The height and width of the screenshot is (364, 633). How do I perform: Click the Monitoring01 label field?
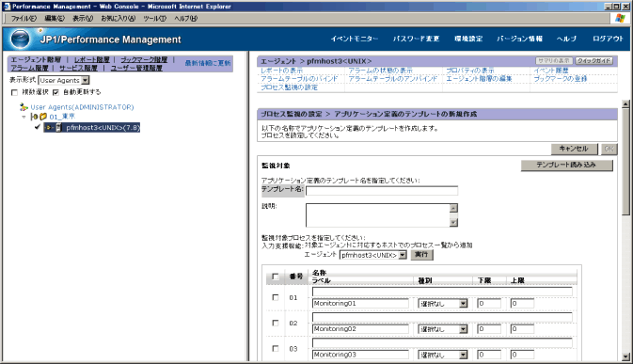coord(360,304)
